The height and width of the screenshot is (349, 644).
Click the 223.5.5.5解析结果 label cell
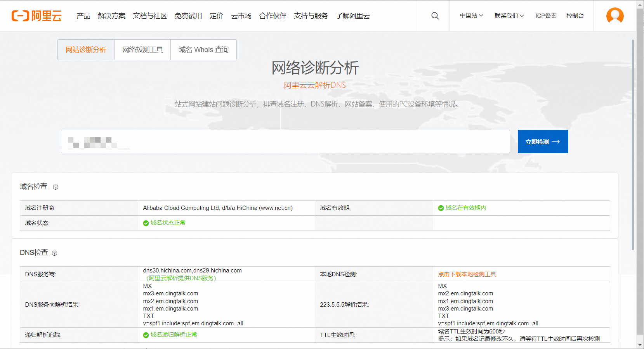[x=374, y=305]
